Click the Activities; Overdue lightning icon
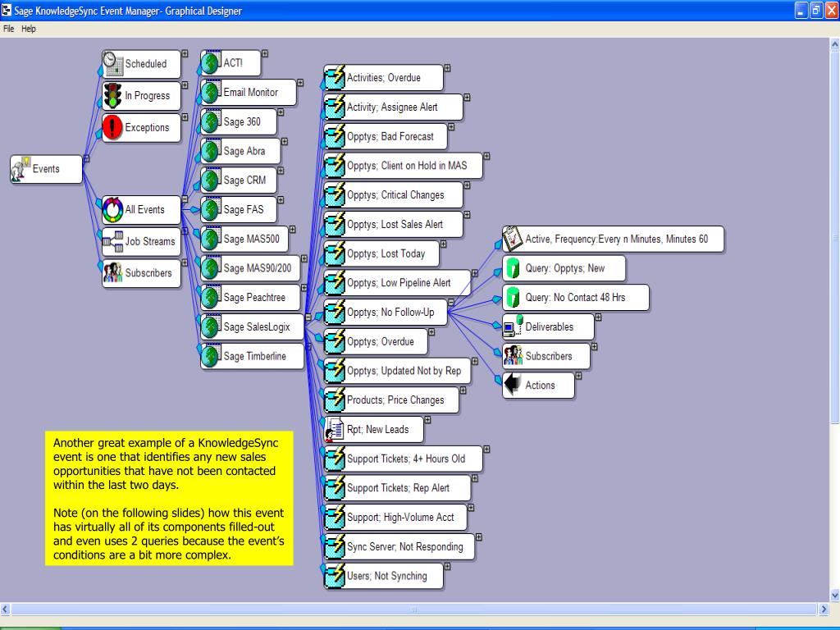 (x=335, y=78)
